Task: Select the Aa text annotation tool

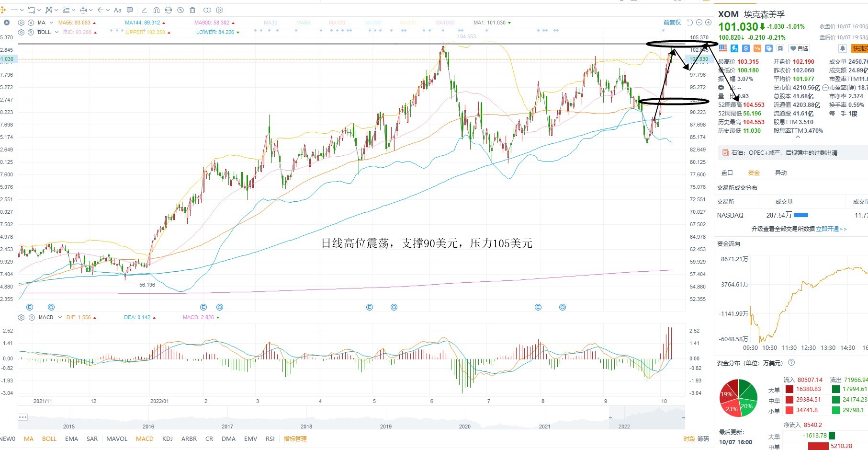Action: 118,10
